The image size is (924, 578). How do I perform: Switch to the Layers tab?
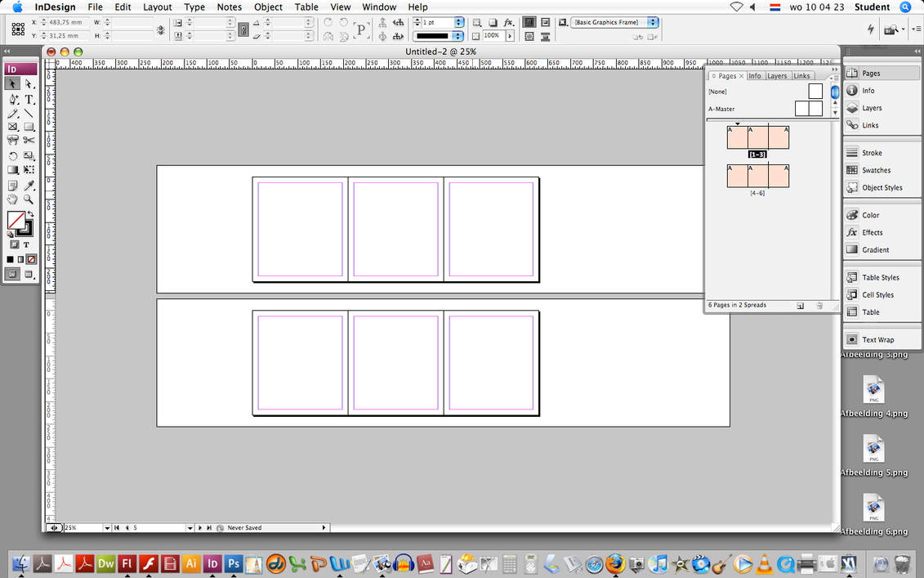coord(777,76)
